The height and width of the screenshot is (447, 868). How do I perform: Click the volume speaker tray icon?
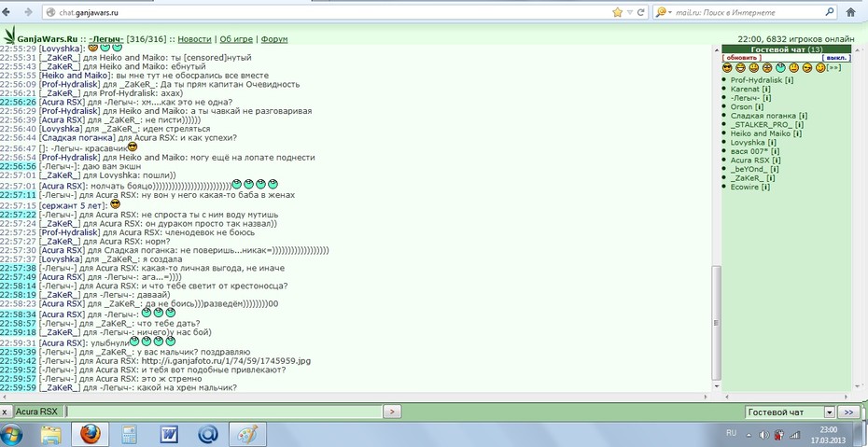[x=764, y=434]
